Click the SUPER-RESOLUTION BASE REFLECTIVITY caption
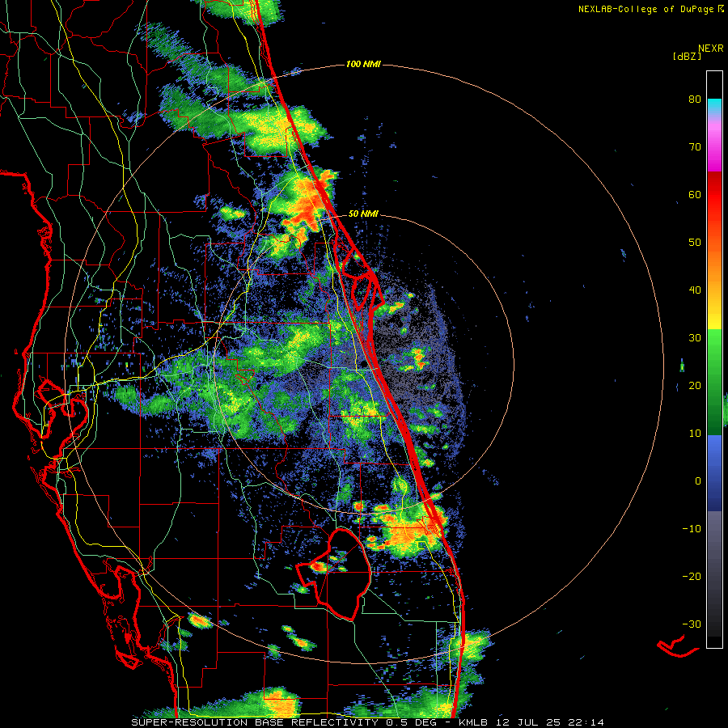The width and height of the screenshot is (728, 728). click(254, 722)
